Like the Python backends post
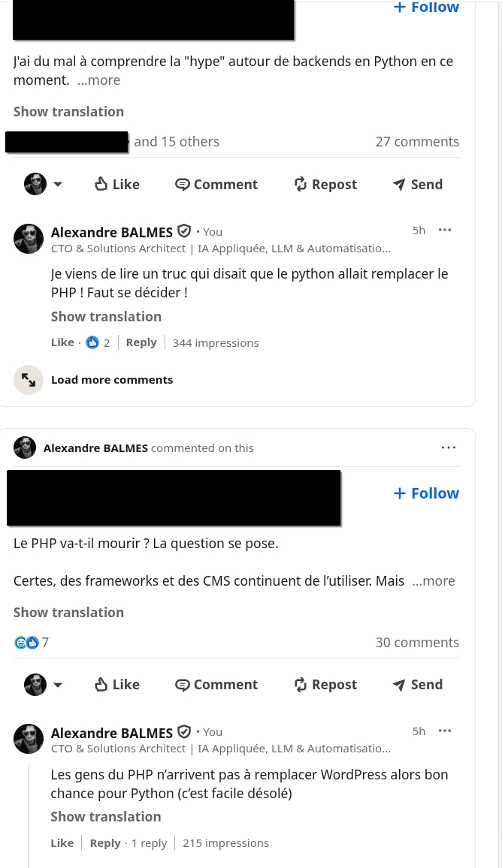Screen dimensions: 502x868 point(116,185)
